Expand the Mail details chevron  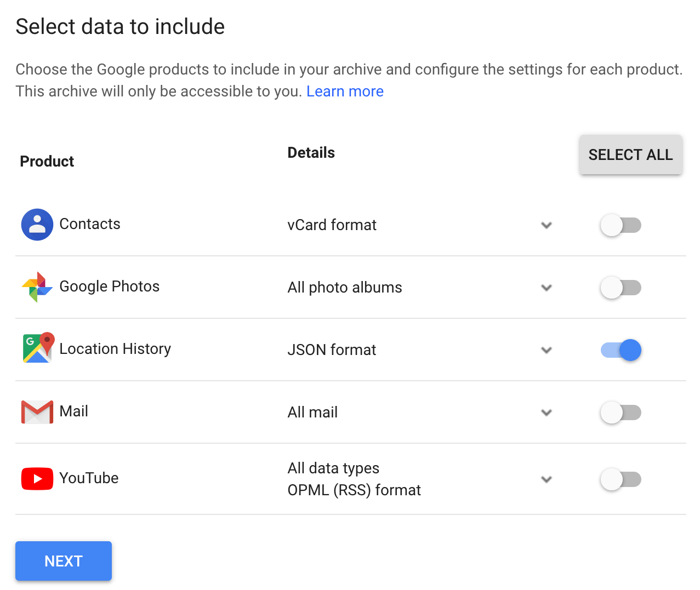coord(547,413)
